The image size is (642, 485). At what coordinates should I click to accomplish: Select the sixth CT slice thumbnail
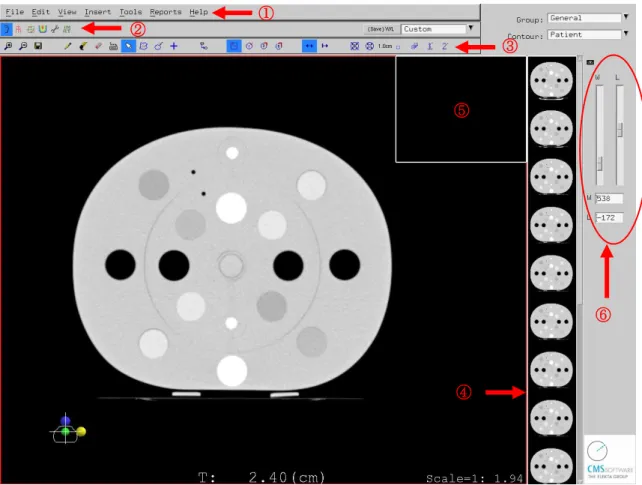[551, 322]
